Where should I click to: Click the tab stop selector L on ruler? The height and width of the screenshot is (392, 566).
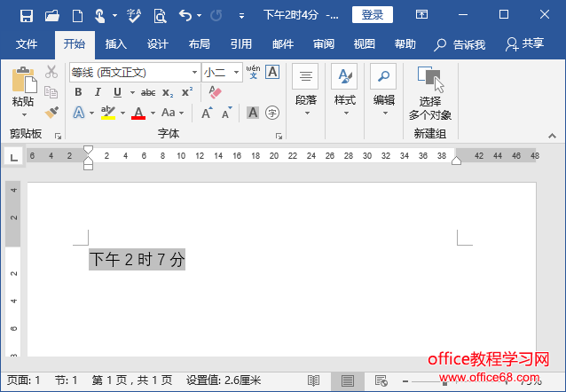(x=13, y=157)
